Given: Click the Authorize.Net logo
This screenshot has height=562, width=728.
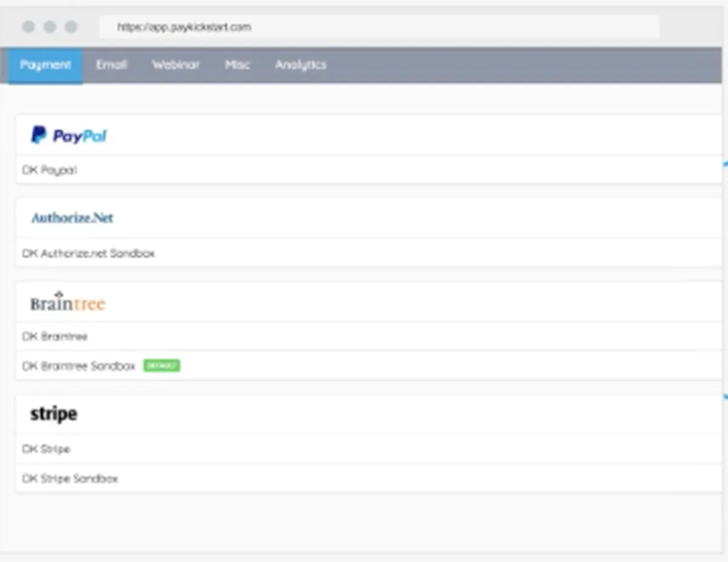Looking at the screenshot, I should coord(72,218).
